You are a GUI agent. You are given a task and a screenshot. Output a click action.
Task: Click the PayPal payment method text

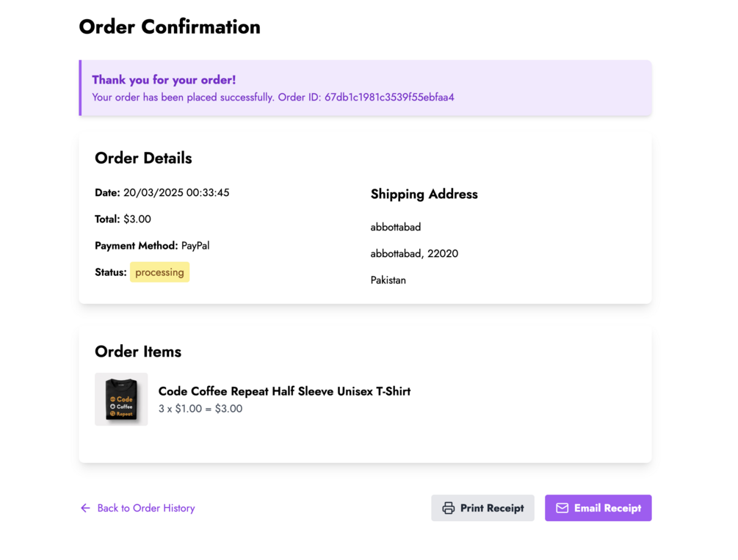click(x=195, y=246)
